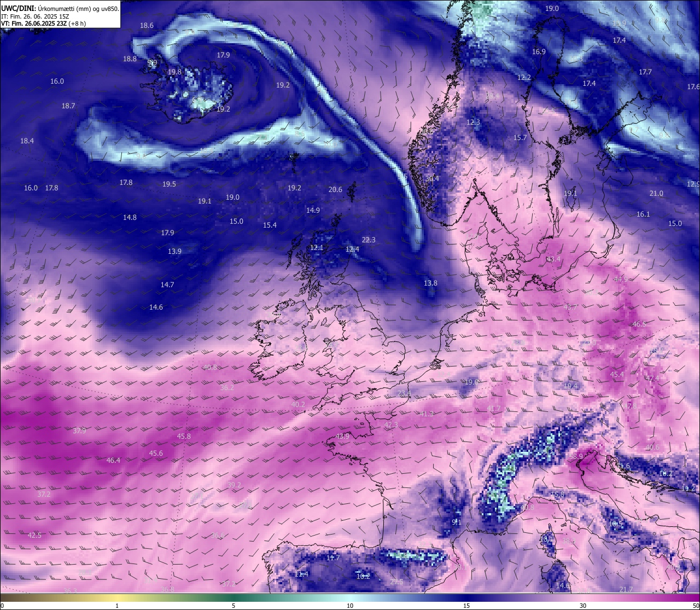Click the 18.4 value on the left edge
This screenshot has height=610, width=700.
click(27, 141)
